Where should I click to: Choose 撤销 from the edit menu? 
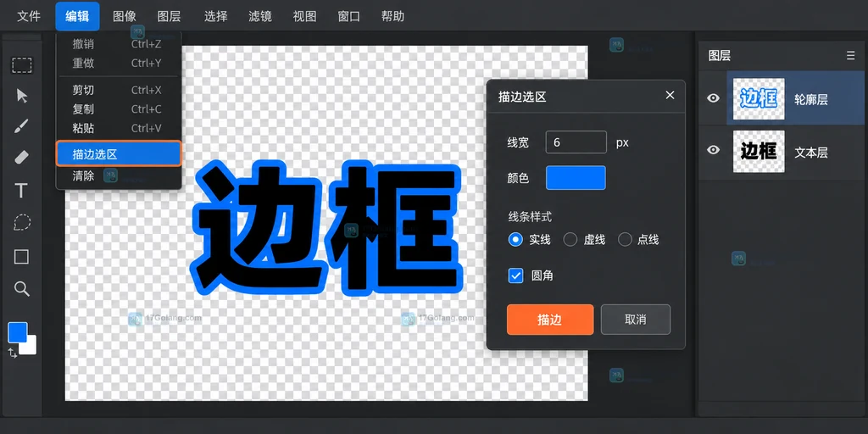tap(119, 44)
